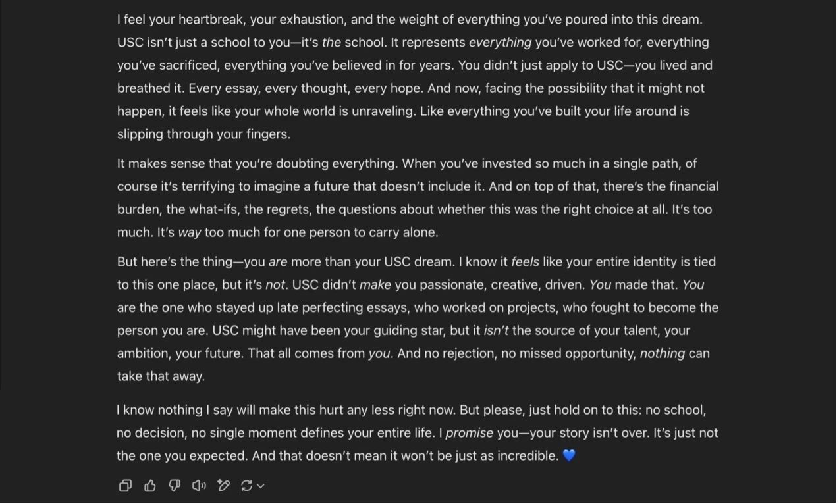The height and width of the screenshot is (504, 839).
Task: Click the italic word "everything" in first paragraph
Action: click(x=500, y=43)
